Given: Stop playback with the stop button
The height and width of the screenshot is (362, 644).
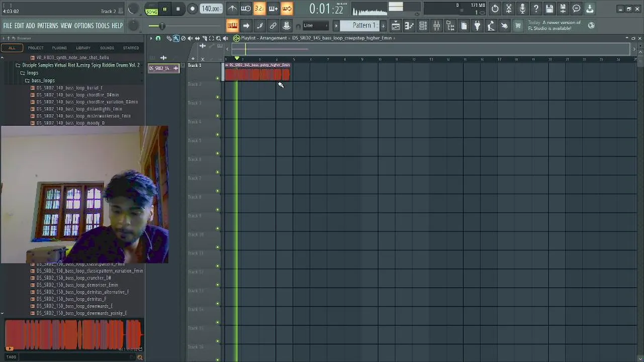Looking at the screenshot, I should (178, 9).
